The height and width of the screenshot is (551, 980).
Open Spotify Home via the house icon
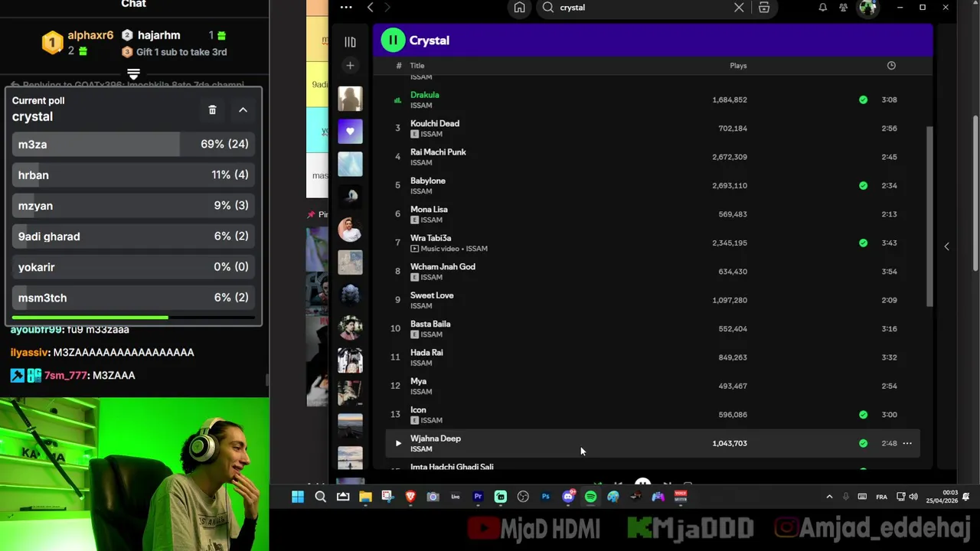point(520,8)
